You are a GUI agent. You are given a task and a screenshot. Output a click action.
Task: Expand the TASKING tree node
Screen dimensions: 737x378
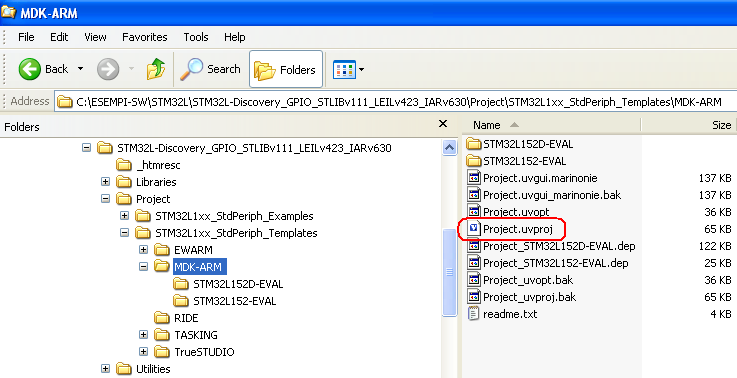coord(143,335)
